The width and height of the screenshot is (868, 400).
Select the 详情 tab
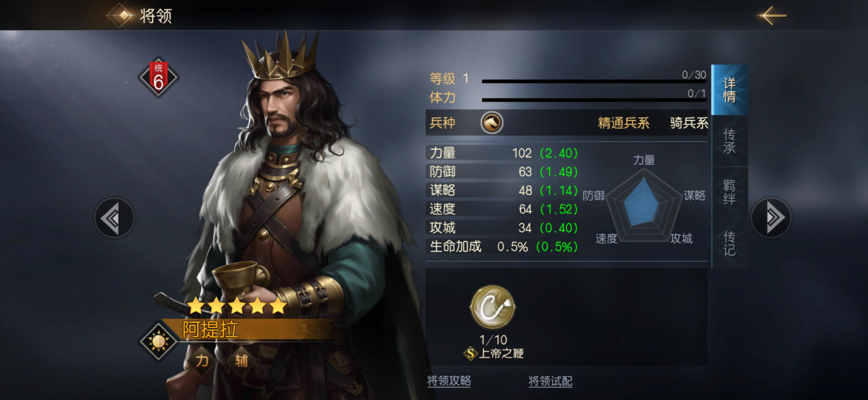(730, 90)
